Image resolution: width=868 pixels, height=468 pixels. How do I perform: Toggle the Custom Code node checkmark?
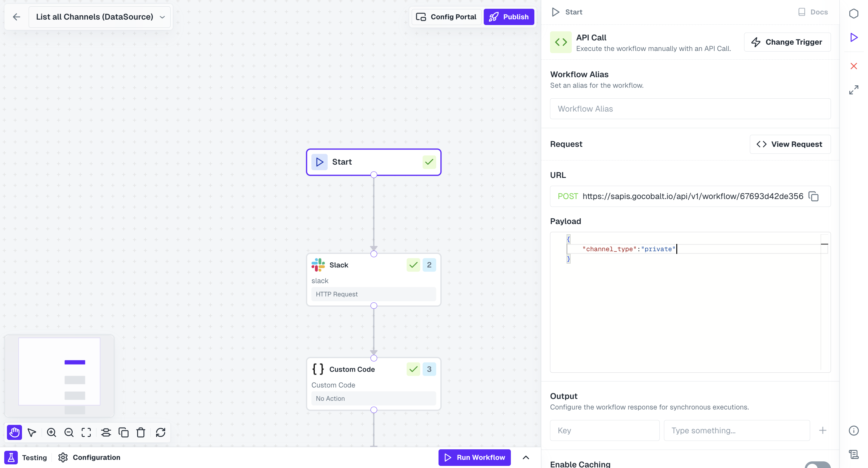point(413,369)
